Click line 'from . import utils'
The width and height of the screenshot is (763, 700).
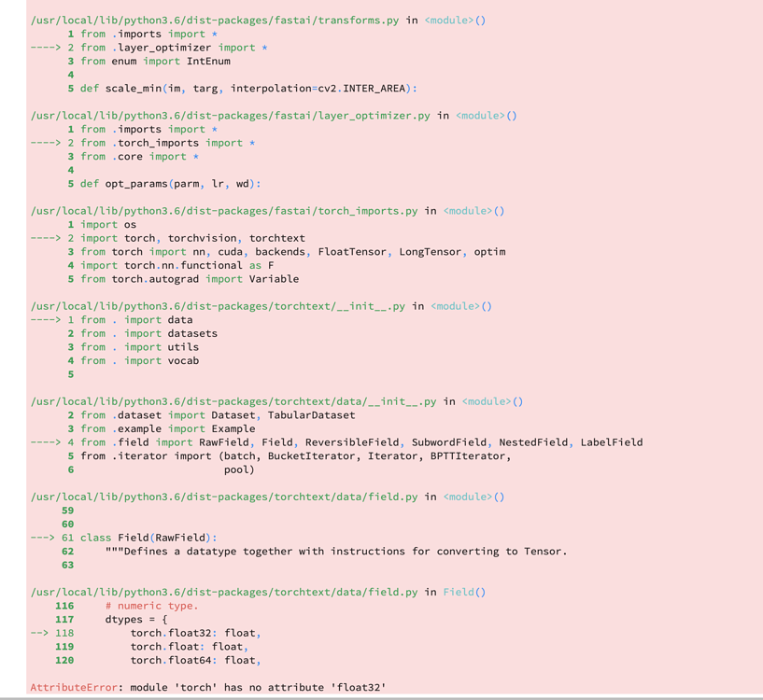pos(140,347)
